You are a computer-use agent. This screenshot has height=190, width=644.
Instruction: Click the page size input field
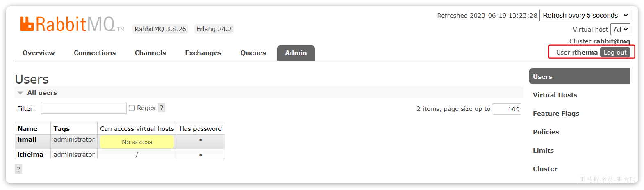(x=507, y=109)
